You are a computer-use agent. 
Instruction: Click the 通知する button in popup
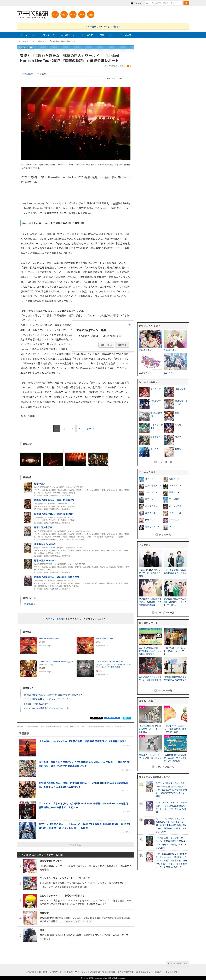point(122,345)
